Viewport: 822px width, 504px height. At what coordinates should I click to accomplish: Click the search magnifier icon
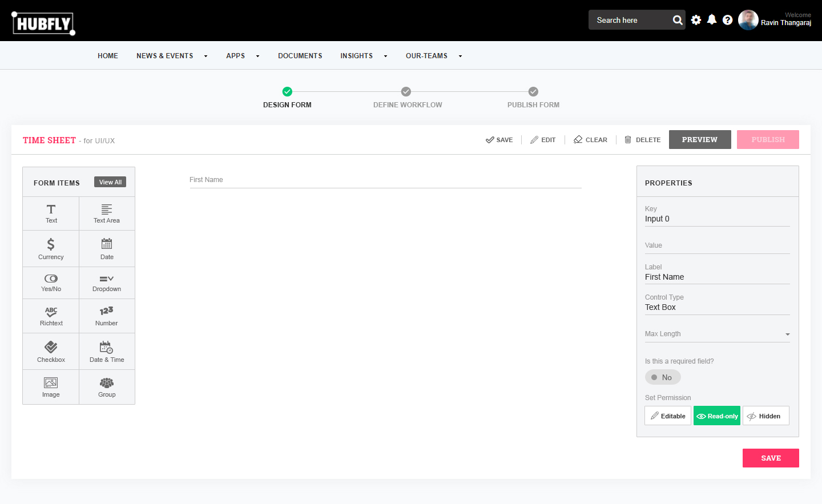[x=678, y=20]
